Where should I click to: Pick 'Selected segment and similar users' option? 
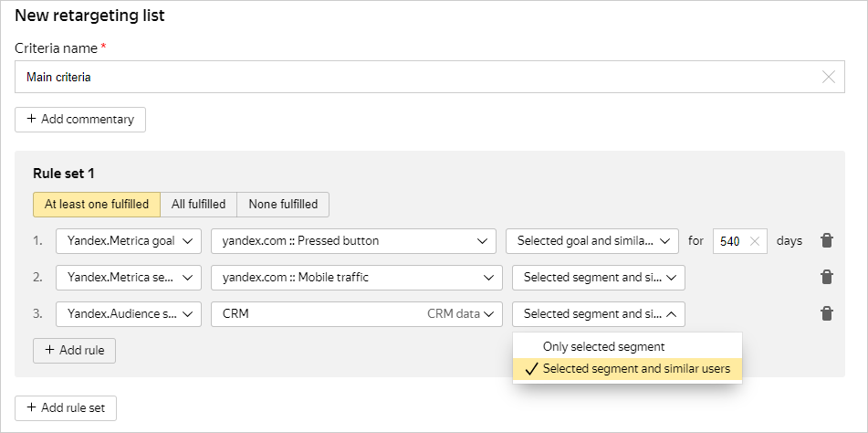[636, 369]
